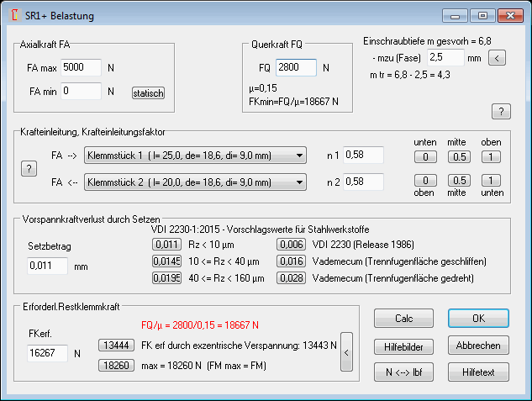Choose the 0,028 Vademecum gedreht value
This screenshot has width=532, height=401.
pos(291,277)
